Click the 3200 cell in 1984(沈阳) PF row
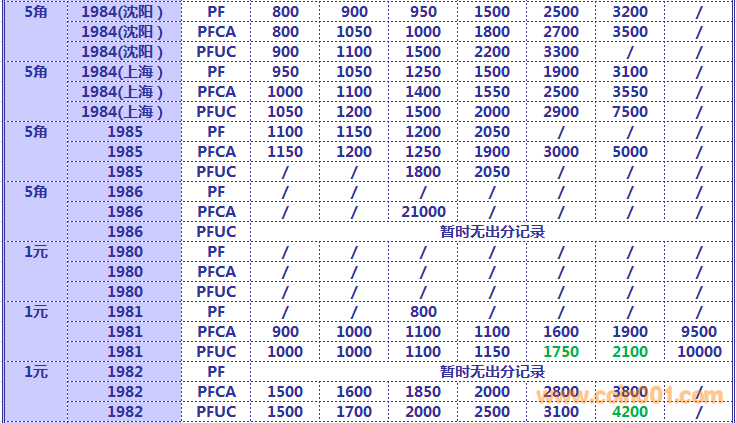This screenshot has width=736, height=423. (629, 12)
